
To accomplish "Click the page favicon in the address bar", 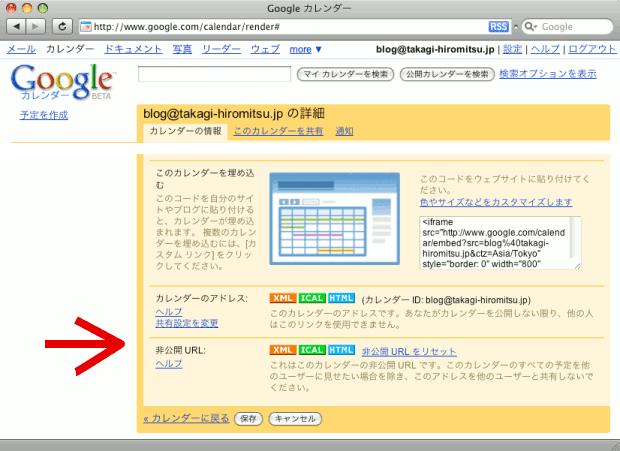I will (x=86, y=26).
